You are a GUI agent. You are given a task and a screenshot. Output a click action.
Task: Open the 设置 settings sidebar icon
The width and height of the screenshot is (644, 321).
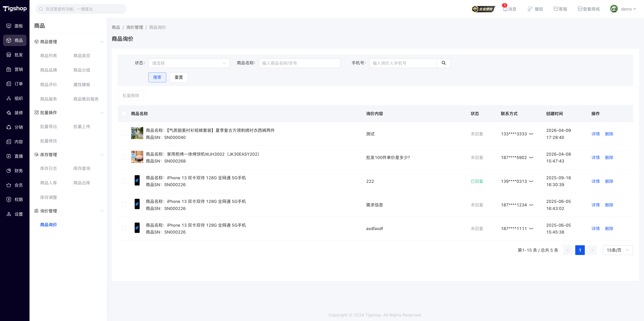coord(9,214)
